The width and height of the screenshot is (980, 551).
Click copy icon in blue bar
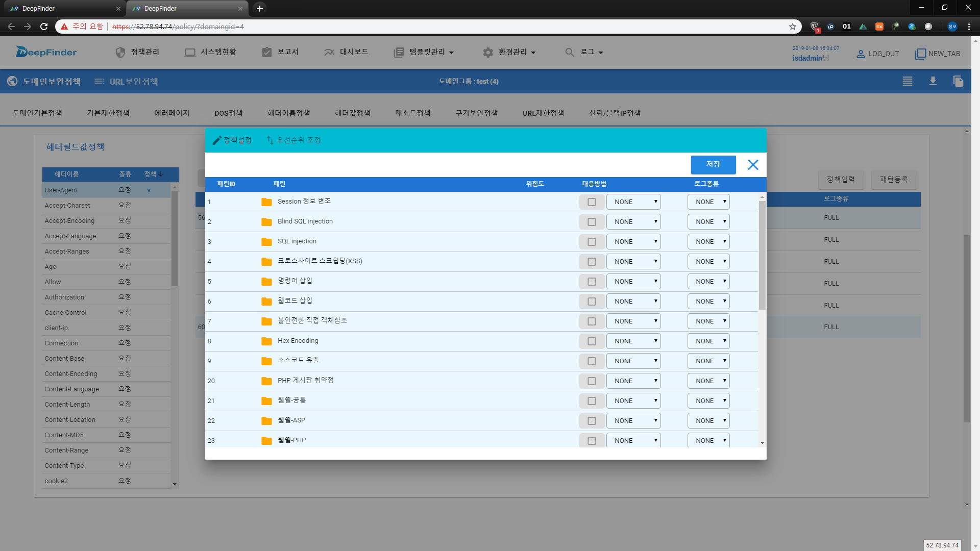(958, 81)
